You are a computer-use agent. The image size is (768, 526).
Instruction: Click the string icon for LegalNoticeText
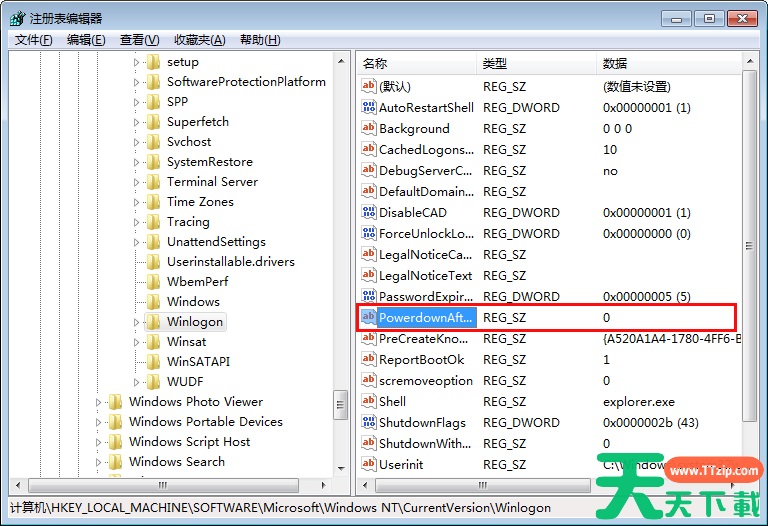pyautogui.click(x=368, y=276)
